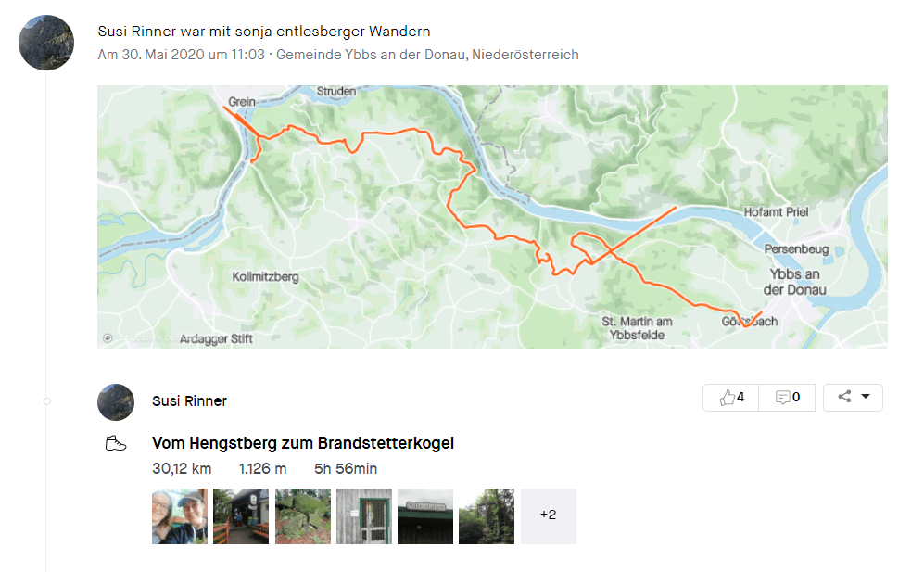Open the dark sign building thumbnail
Viewport: 924px width, 572px height.
click(x=425, y=516)
